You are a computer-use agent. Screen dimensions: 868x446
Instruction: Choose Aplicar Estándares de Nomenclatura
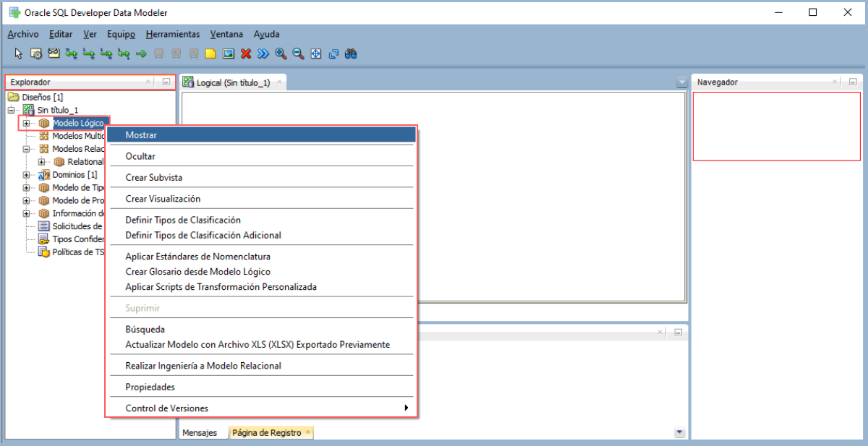[x=261, y=257]
